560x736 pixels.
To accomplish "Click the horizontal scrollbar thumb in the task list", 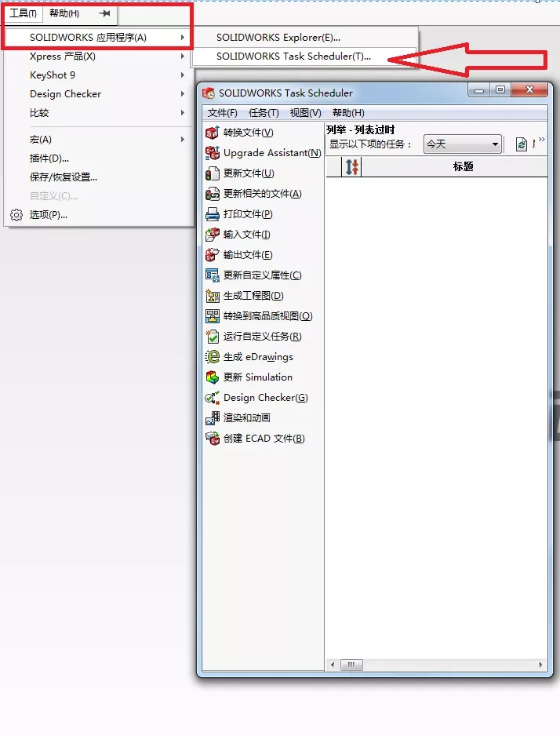I will tap(351, 665).
